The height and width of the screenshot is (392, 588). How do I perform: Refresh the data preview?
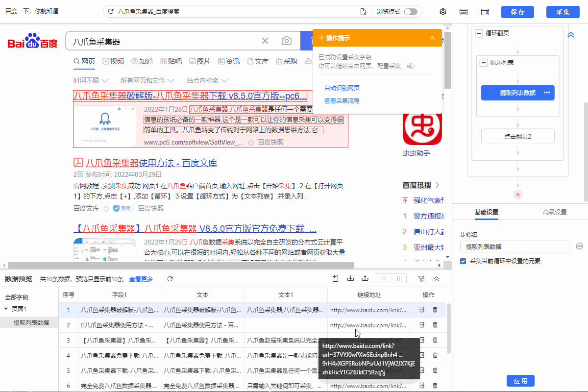(170, 279)
